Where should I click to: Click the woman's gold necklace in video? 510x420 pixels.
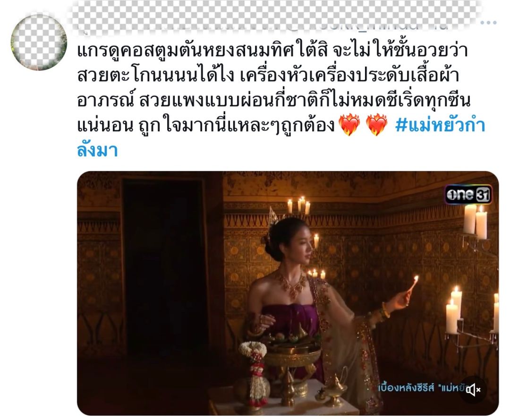click(292, 284)
